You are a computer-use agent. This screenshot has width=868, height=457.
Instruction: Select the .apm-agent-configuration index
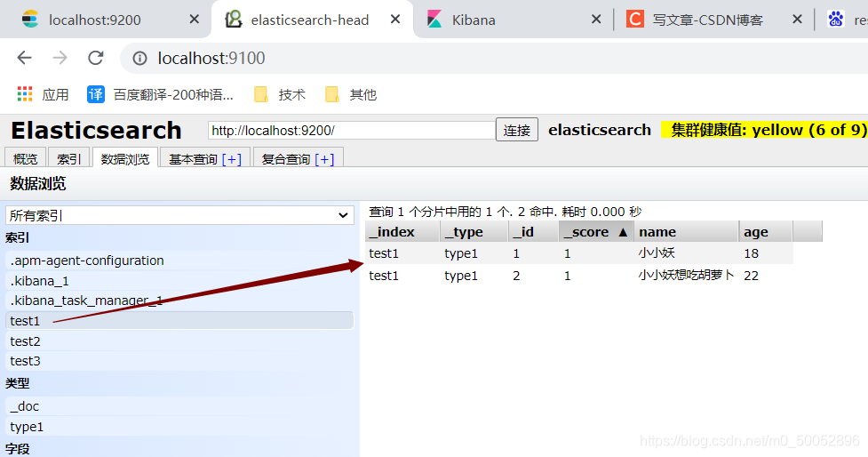coord(179,261)
